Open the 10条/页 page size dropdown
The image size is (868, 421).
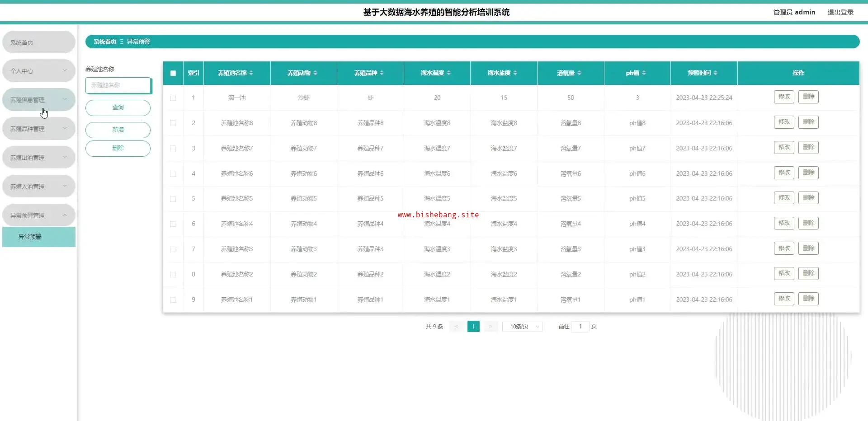(x=523, y=327)
